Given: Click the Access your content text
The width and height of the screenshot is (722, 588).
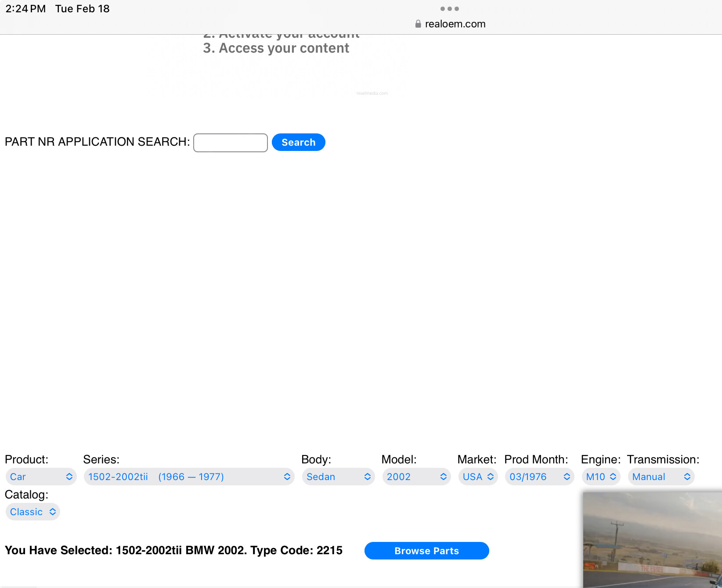Looking at the screenshot, I should point(276,48).
